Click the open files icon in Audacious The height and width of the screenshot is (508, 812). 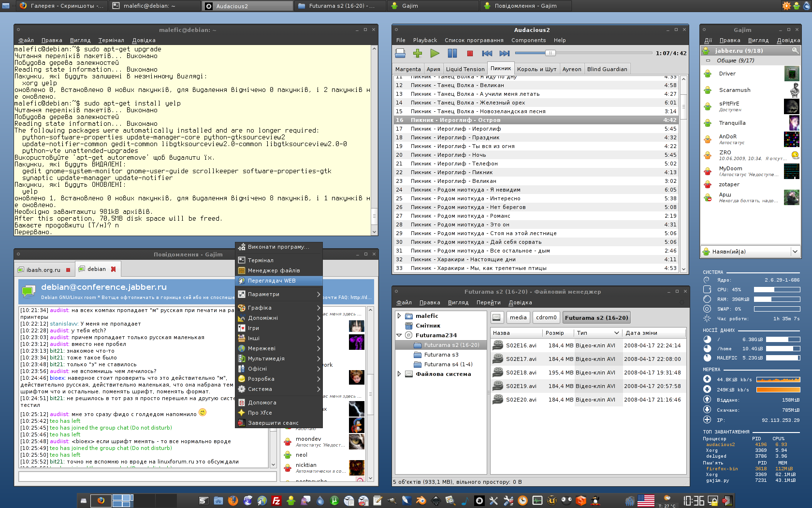[x=400, y=53]
